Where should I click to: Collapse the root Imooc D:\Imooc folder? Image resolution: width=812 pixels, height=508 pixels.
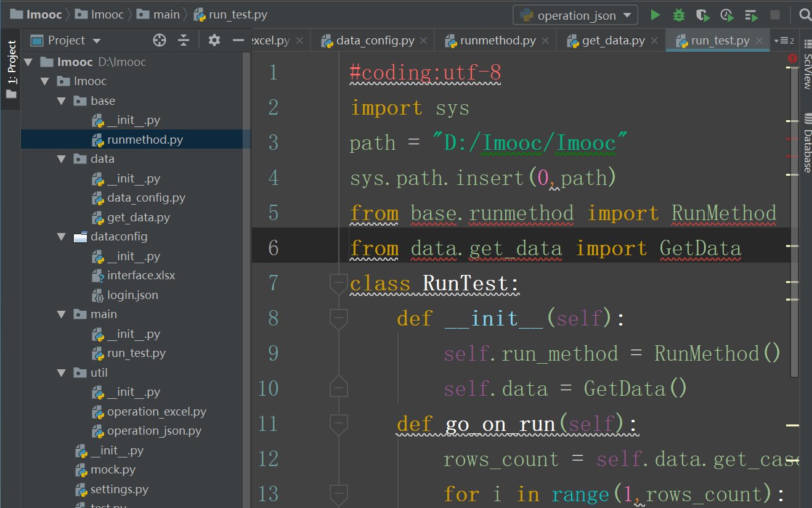tap(28, 62)
